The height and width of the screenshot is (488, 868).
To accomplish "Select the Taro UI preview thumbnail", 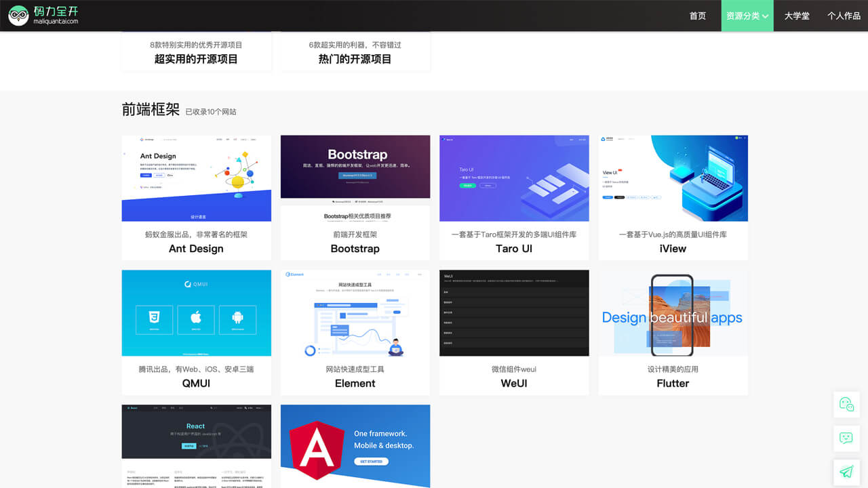I will (x=514, y=178).
